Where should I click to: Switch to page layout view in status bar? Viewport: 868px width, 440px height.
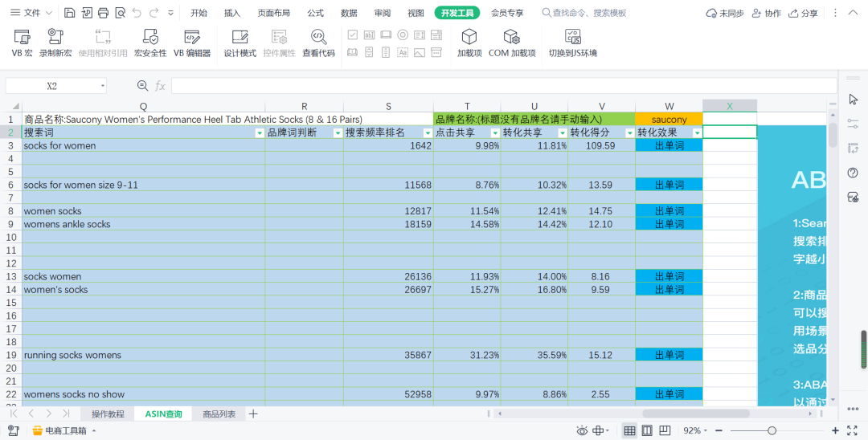pos(647,431)
